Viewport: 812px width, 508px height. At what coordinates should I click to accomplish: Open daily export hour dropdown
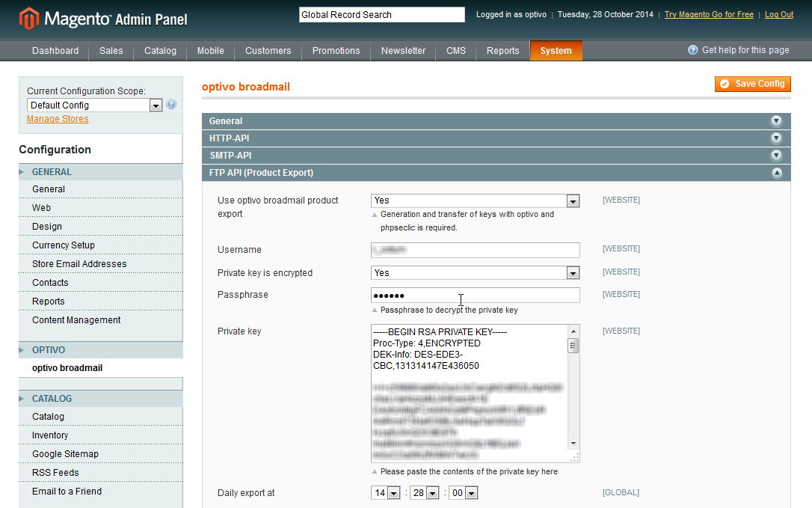click(386, 493)
